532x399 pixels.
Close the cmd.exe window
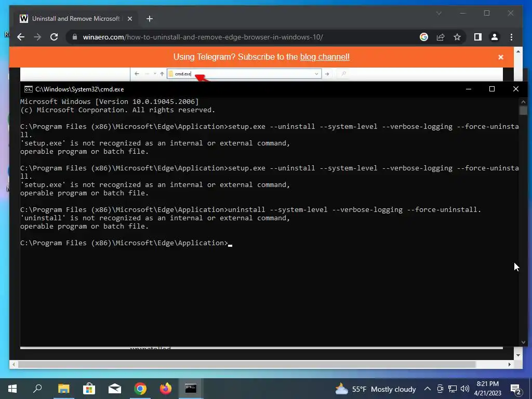coord(516,89)
